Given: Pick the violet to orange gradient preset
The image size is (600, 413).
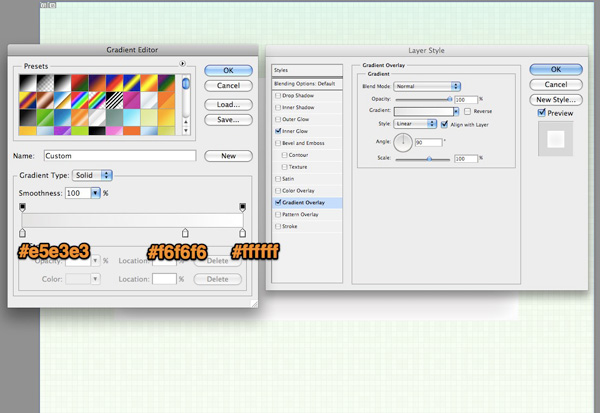Looking at the screenshot, I should [x=97, y=83].
